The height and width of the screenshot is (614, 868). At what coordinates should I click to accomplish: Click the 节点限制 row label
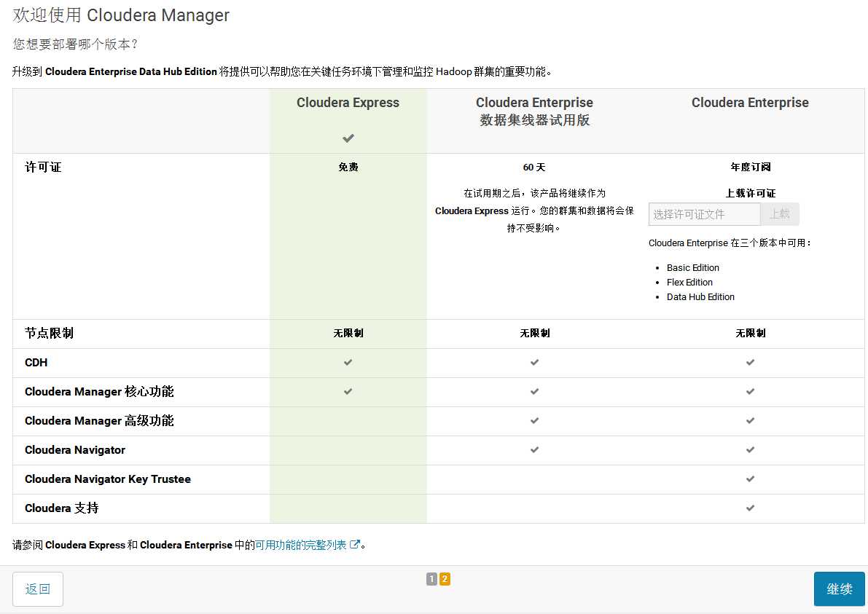pyautogui.click(x=50, y=333)
